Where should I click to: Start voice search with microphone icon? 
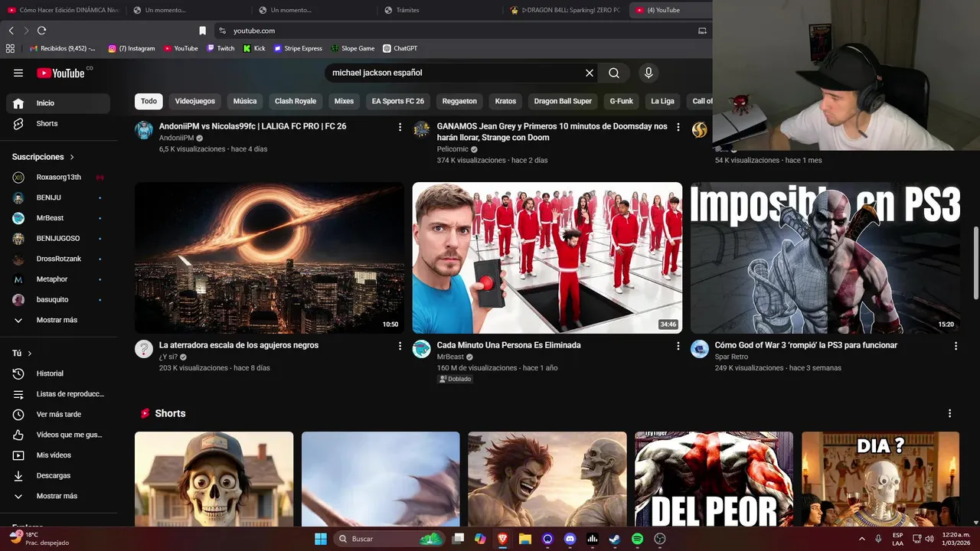(648, 73)
